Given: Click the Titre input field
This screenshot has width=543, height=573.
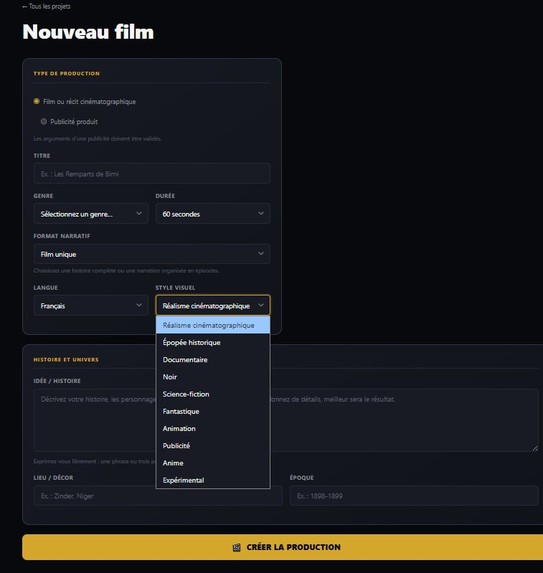Looking at the screenshot, I should [152, 174].
